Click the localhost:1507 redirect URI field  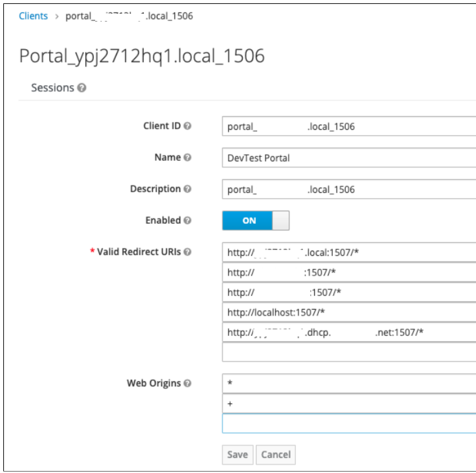pyautogui.click(x=348, y=312)
